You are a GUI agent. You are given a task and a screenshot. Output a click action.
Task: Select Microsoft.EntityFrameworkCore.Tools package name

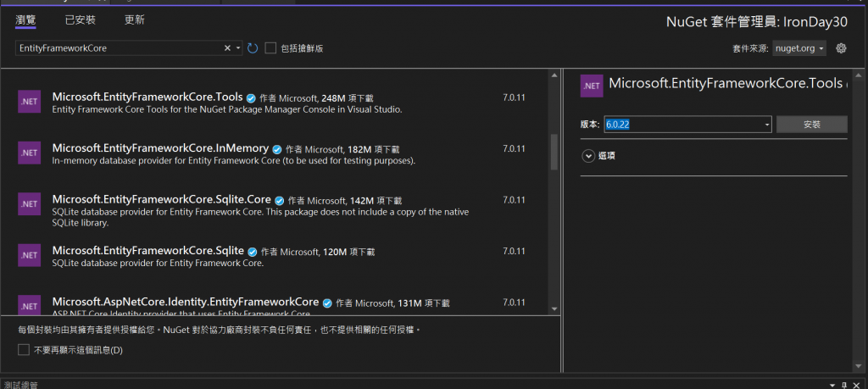pyautogui.click(x=147, y=97)
